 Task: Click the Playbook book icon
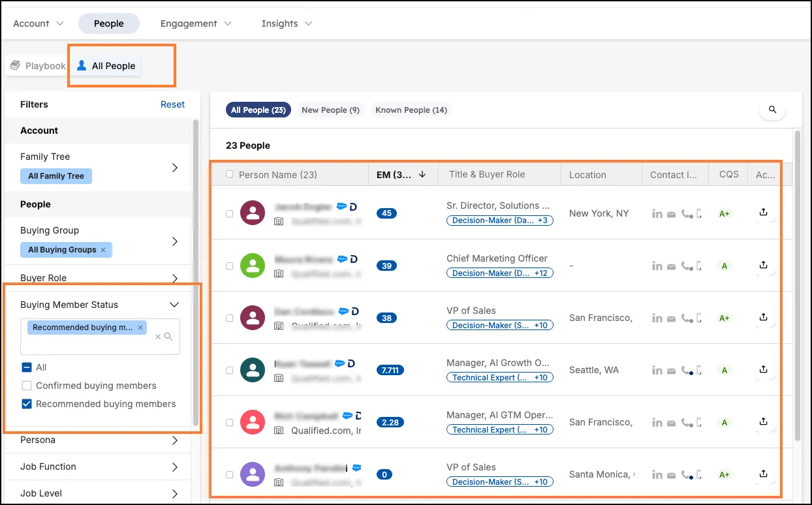(x=14, y=65)
